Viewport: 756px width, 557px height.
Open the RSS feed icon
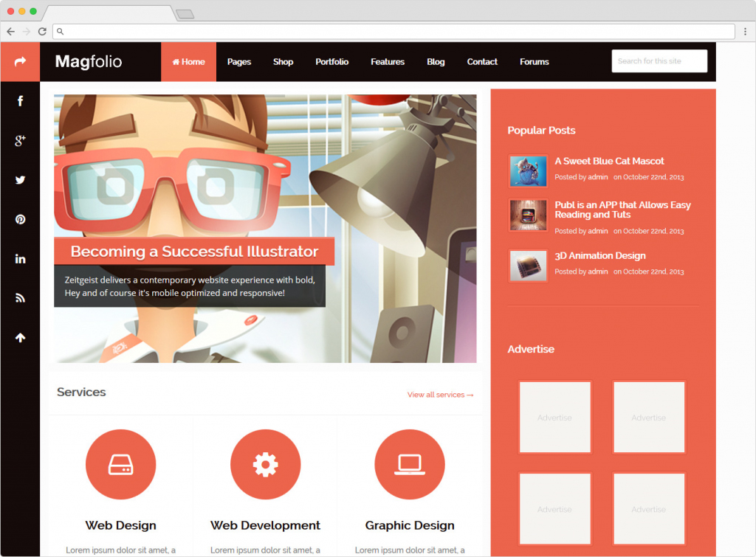(x=20, y=298)
